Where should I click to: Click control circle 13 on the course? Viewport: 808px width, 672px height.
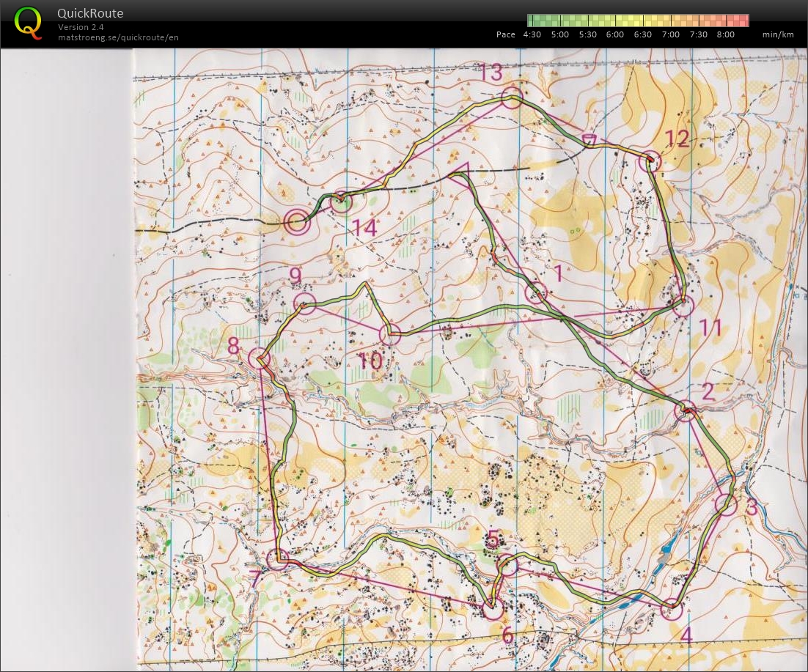(512, 98)
